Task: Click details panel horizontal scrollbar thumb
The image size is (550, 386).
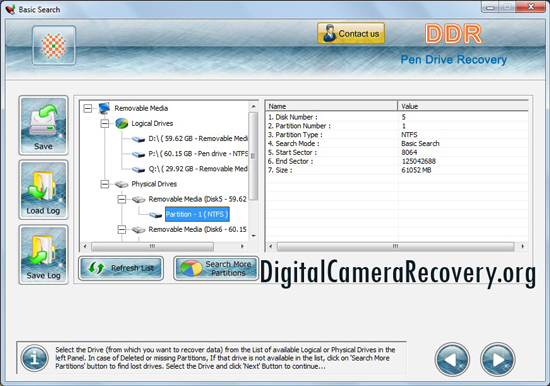Action: pos(395,247)
